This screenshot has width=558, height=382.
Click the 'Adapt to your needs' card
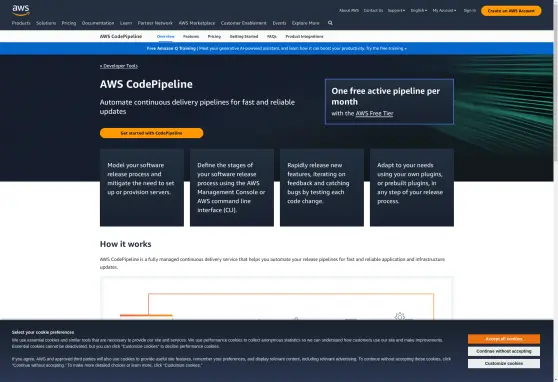(412, 187)
